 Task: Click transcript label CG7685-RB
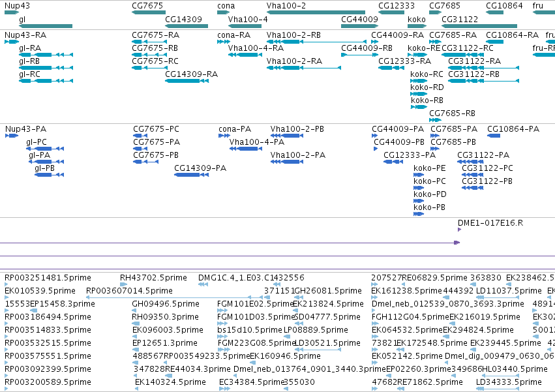[452, 113]
